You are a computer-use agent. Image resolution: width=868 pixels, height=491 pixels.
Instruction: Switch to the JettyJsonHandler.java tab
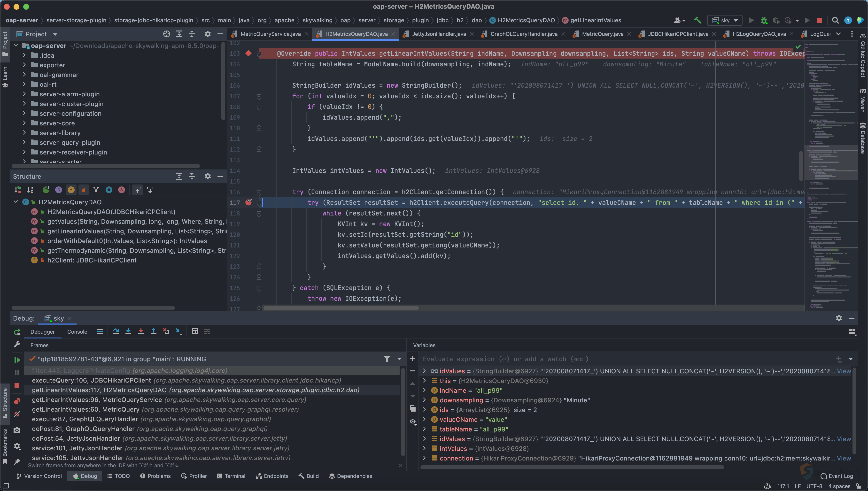[x=439, y=34]
